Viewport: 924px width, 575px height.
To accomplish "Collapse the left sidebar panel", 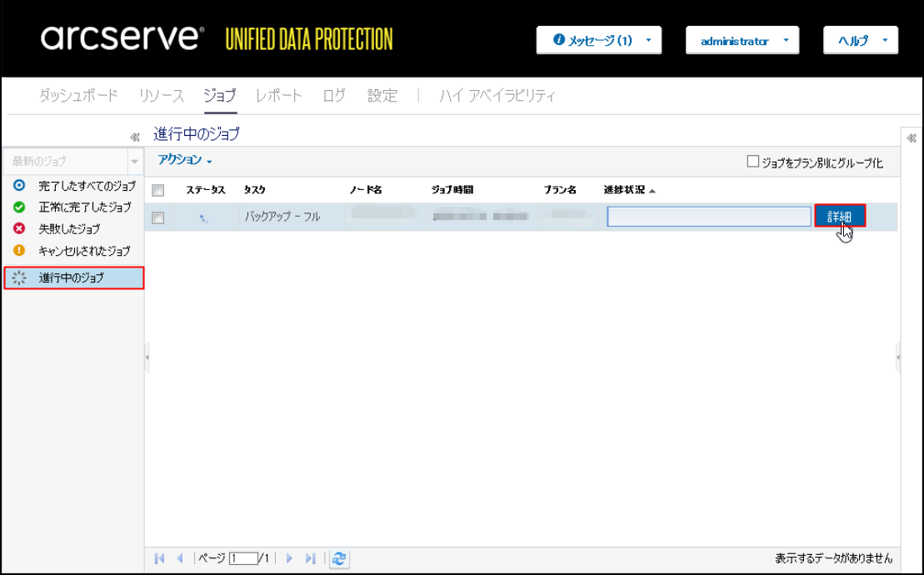I will pyautogui.click(x=134, y=137).
